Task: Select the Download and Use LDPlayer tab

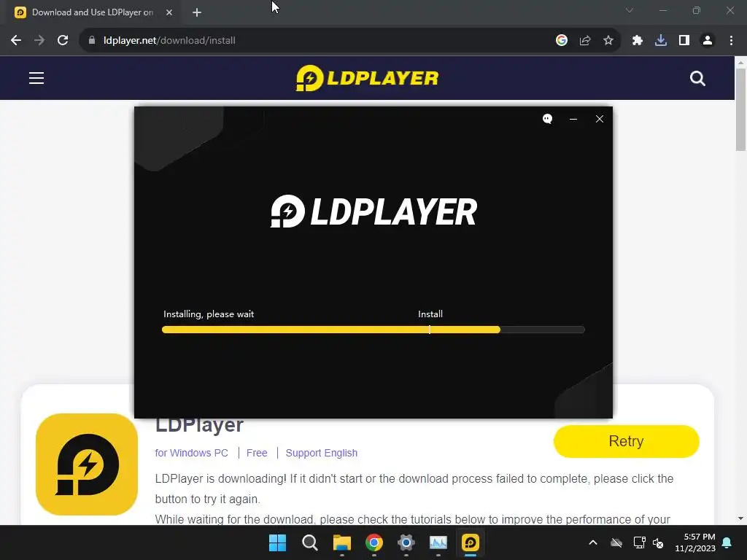Action: pos(93,12)
